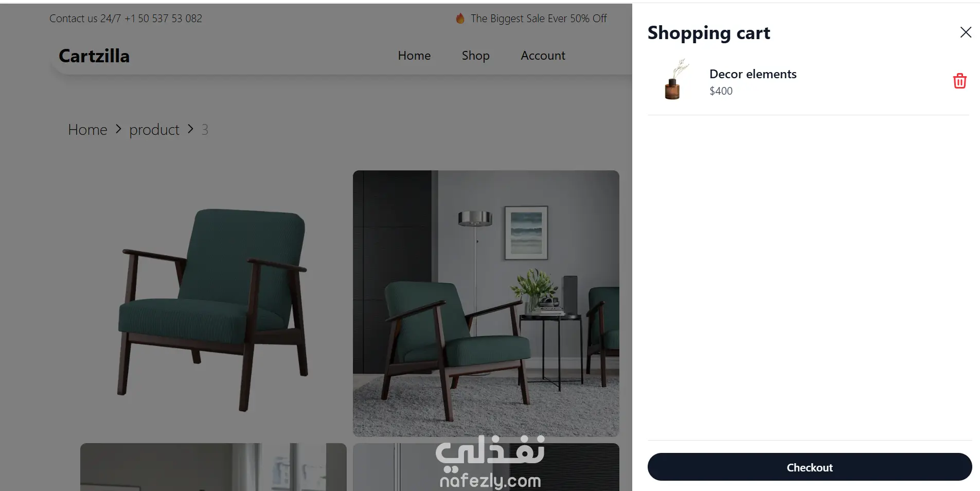Click The Biggest Sale Ever banner text
Viewport: 980px width, 491px height.
(x=539, y=19)
